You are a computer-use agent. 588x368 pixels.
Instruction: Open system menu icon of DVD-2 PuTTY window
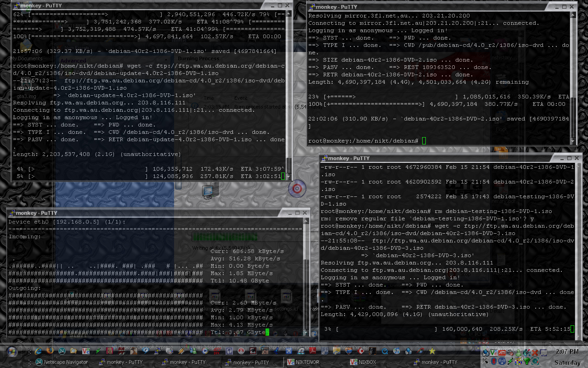pyautogui.click(x=312, y=7)
